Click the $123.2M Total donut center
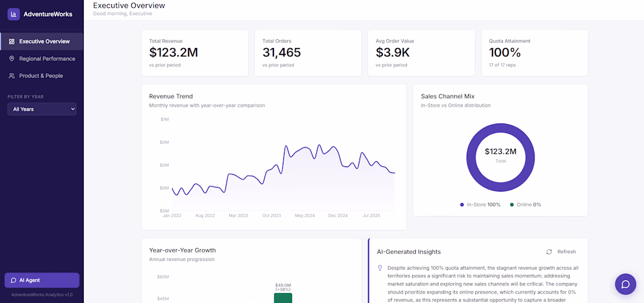 (501, 155)
